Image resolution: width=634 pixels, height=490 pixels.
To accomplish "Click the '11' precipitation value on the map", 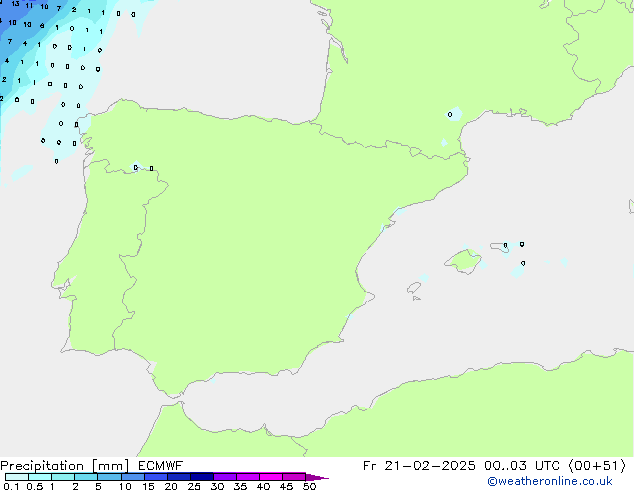I will click(x=29, y=6).
